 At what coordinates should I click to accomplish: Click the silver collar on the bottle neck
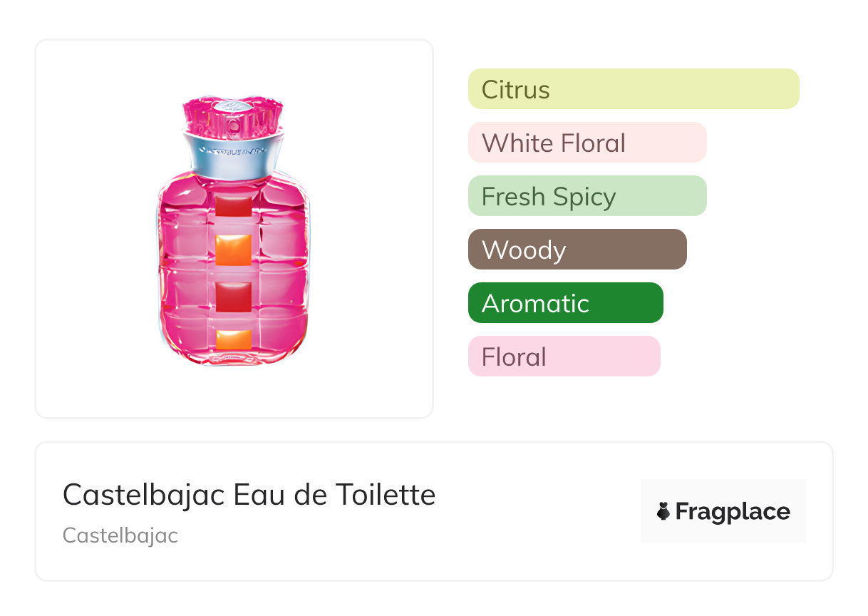click(x=232, y=154)
